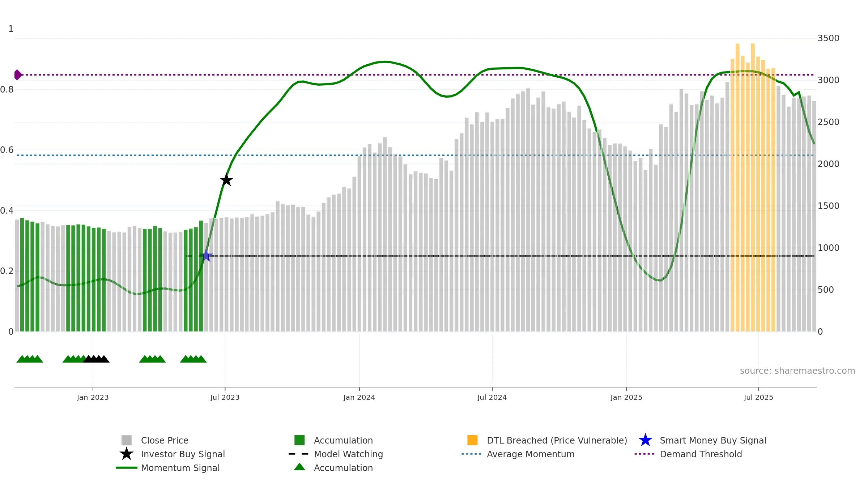This screenshot has height=488, width=868.
Task: Click the Jan 2025 x-axis tick label
Action: tap(626, 397)
